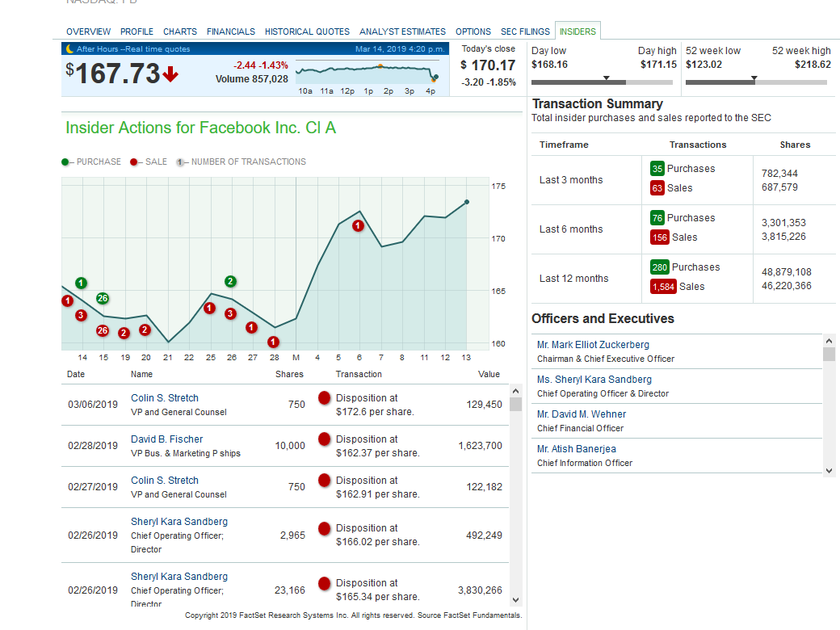Open Mr. Mark Elliot Zuckerberg profile link
The image size is (840, 630).
pyautogui.click(x=593, y=345)
